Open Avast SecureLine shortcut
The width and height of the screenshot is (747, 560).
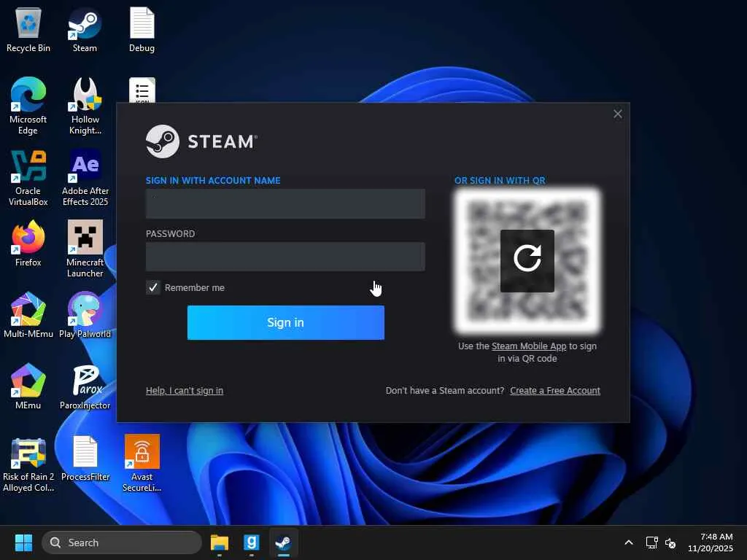pos(142,463)
